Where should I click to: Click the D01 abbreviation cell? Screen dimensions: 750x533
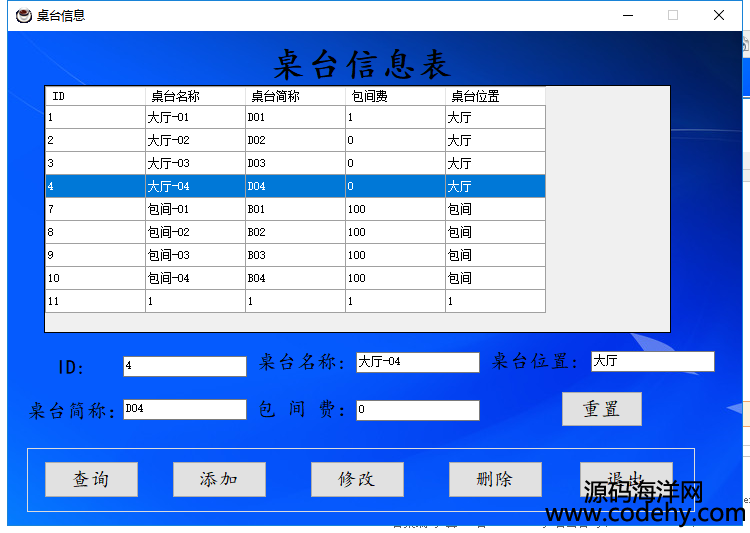(x=295, y=117)
